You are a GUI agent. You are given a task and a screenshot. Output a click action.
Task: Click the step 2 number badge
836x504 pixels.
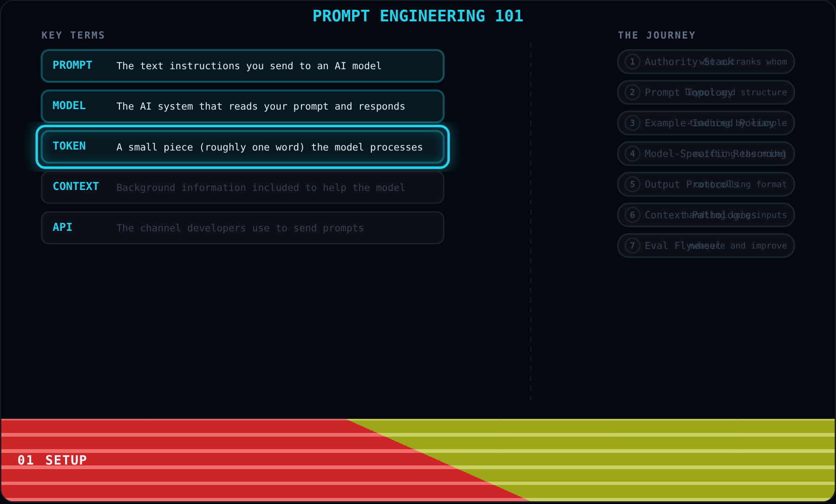click(632, 92)
